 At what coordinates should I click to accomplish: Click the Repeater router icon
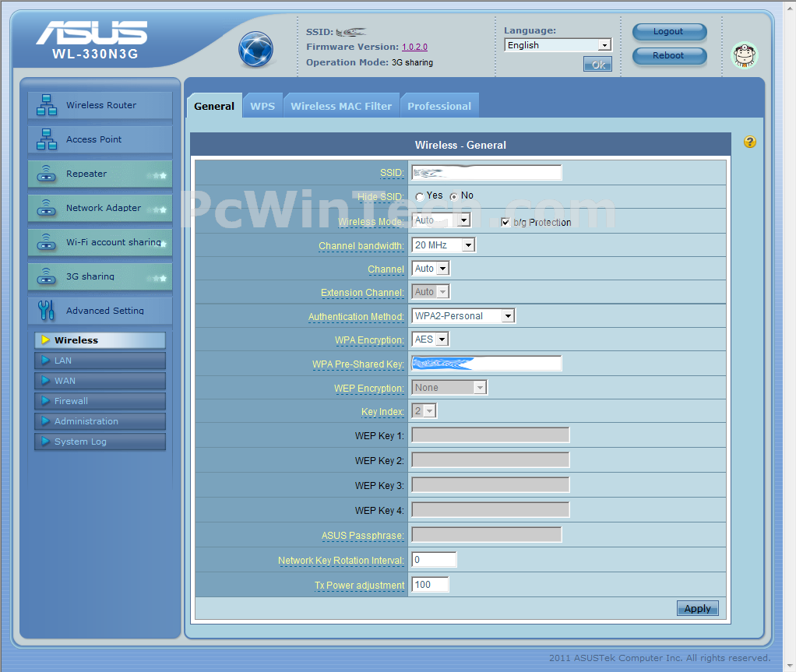[46, 174]
